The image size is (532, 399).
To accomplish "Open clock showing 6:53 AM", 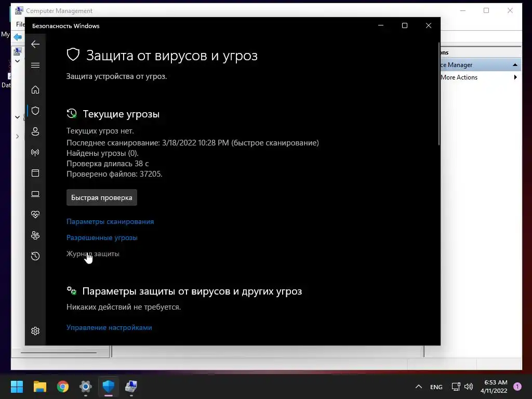I will point(494,387).
